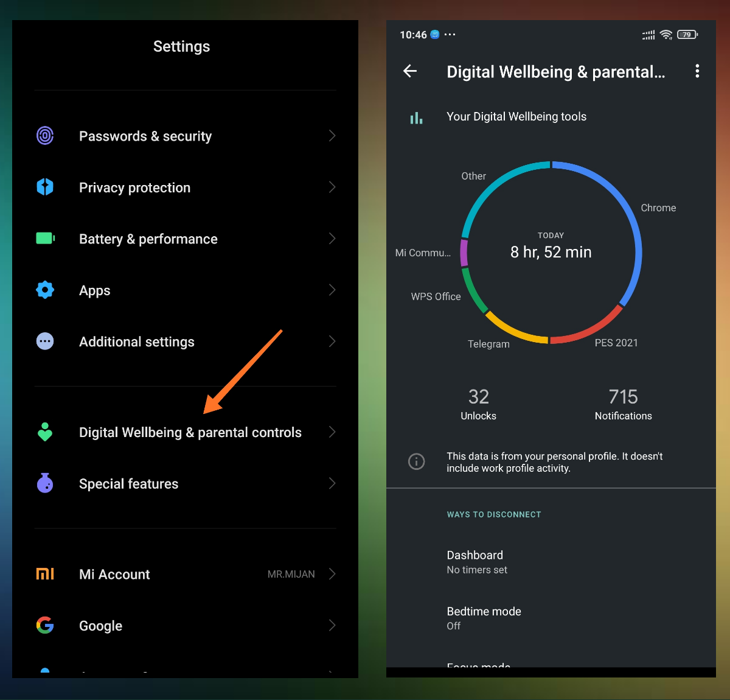The height and width of the screenshot is (700, 730).
Task: Expand Additional settings using its chevron
Action: (x=332, y=341)
